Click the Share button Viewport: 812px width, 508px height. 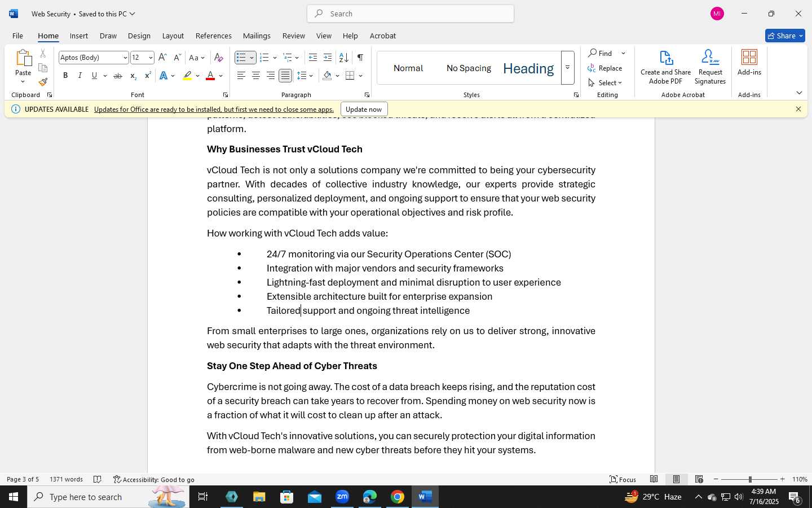coord(785,36)
